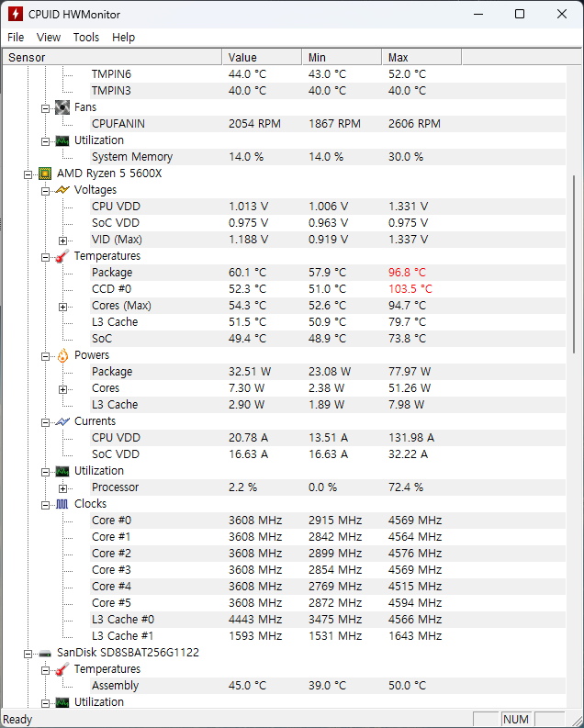This screenshot has width=584, height=728.
Task: Click the Value column header
Action: tap(242, 57)
